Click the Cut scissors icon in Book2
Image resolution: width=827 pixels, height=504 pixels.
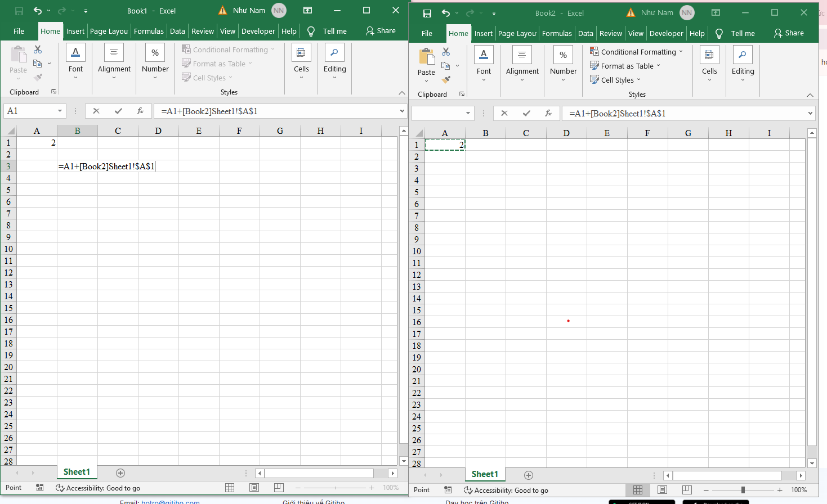[446, 52]
